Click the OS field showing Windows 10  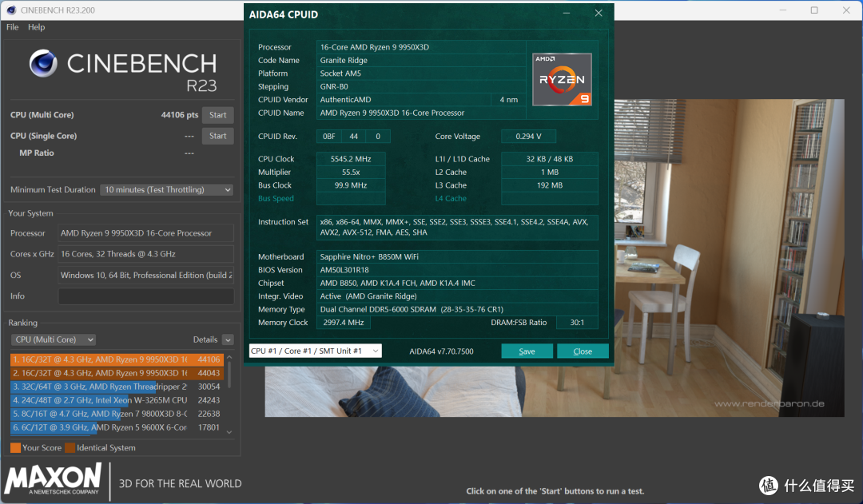click(146, 275)
